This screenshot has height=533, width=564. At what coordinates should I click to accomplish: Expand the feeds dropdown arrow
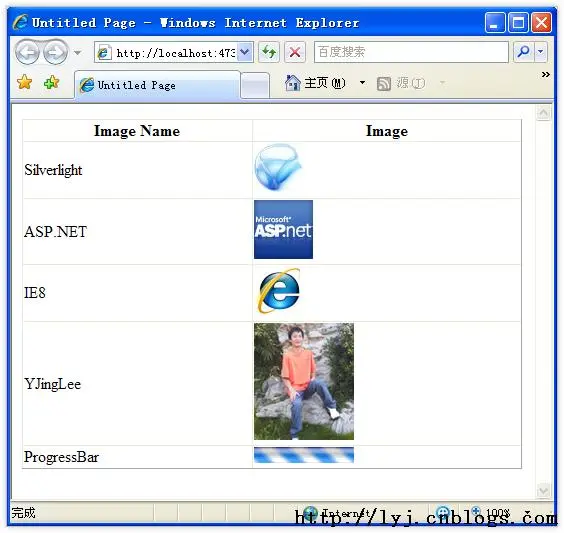click(x=442, y=83)
